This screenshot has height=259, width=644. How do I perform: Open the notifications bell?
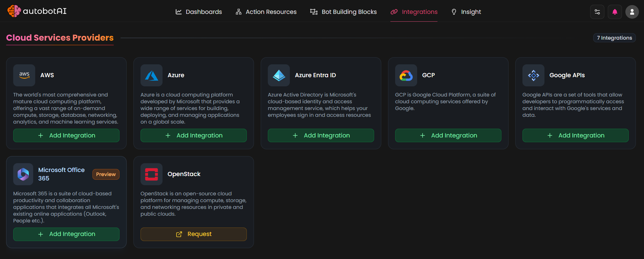(x=615, y=12)
